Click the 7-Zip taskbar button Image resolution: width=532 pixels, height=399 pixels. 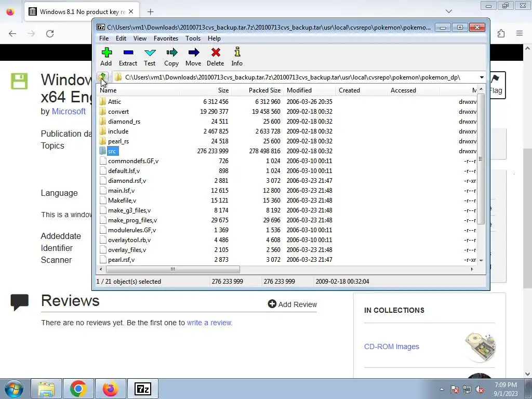(x=142, y=389)
